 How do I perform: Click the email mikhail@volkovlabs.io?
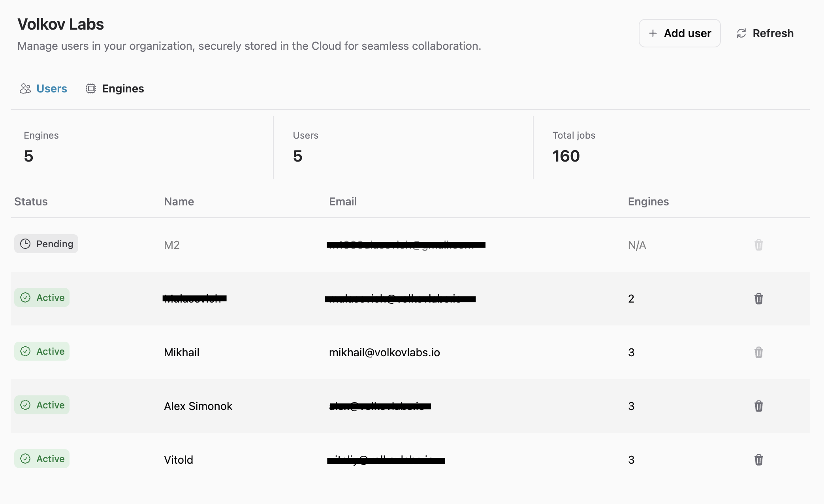(x=384, y=352)
